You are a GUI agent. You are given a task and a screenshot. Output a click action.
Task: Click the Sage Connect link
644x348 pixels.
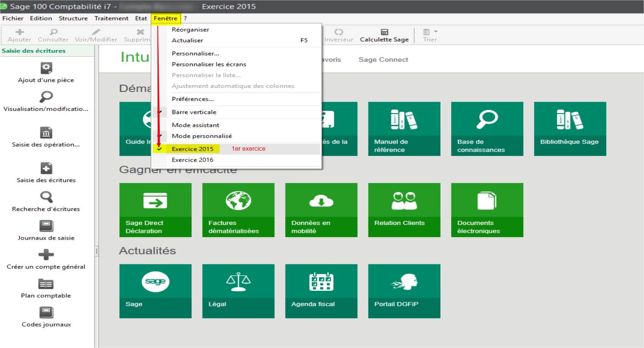383,59
